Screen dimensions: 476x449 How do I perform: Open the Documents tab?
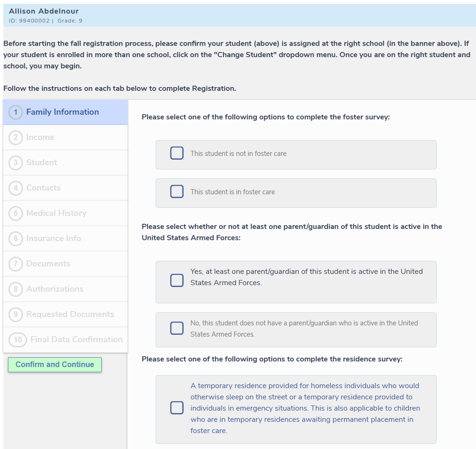65,264
